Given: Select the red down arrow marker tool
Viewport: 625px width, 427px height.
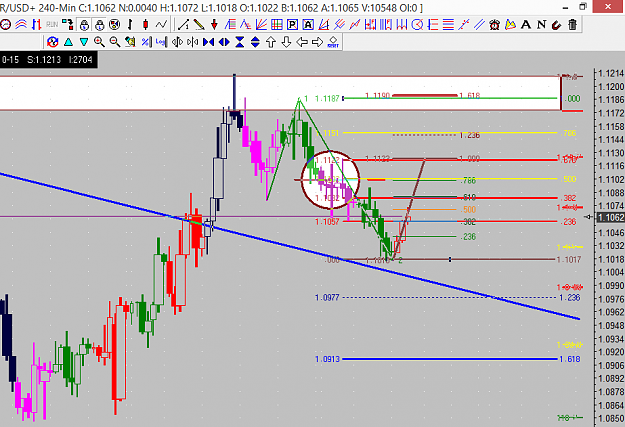Looking at the screenshot, I should tap(214, 25).
